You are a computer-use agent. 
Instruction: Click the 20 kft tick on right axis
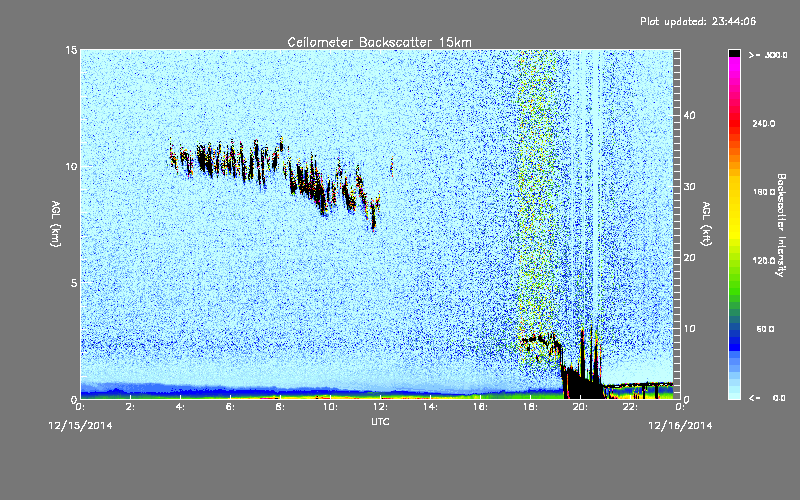[689, 257]
